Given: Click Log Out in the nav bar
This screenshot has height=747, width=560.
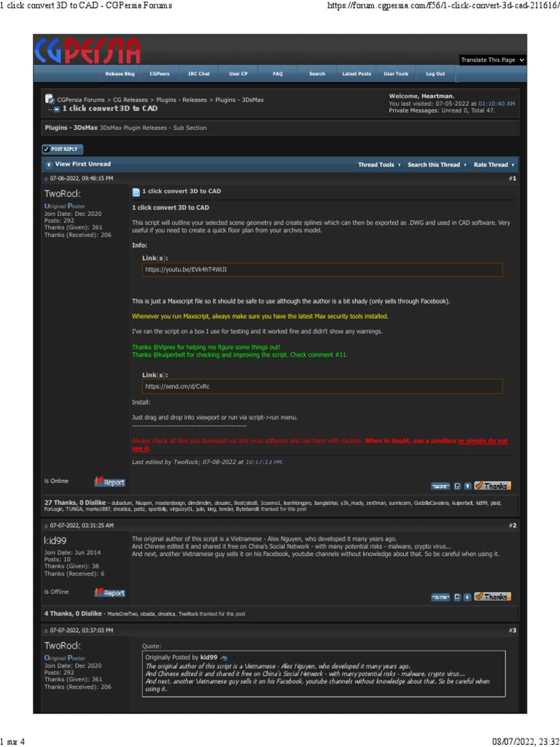Looking at the screenshot, I should point(435,74).
